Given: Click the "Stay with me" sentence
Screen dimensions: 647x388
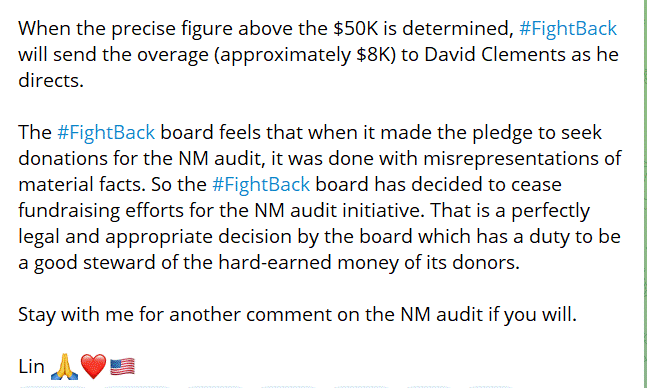Looking at the screenshot, I should [297, 315].
